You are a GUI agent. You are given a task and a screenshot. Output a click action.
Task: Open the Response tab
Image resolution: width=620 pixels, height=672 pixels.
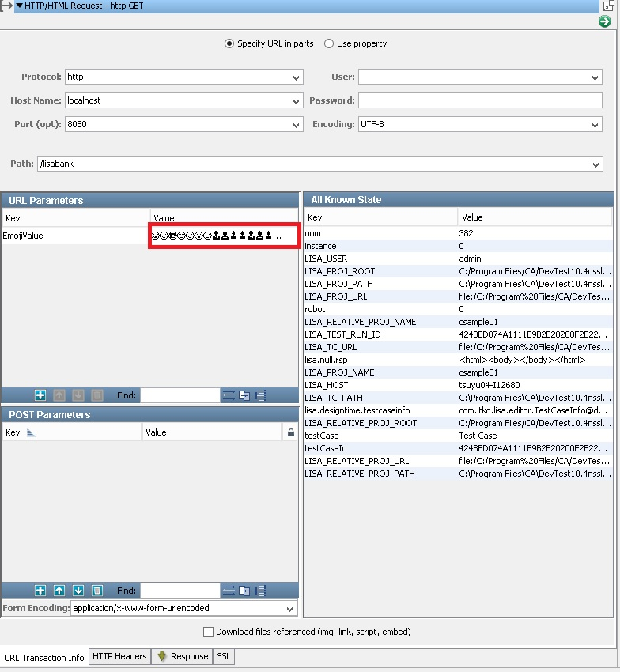pos(183,656)
